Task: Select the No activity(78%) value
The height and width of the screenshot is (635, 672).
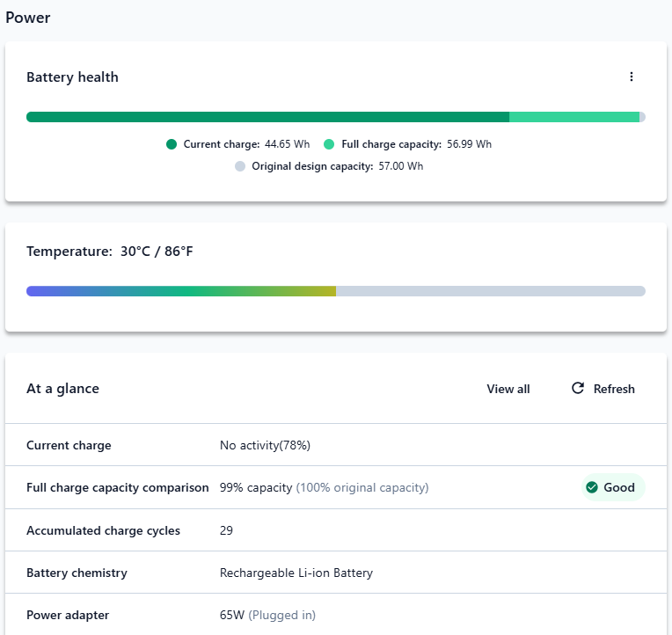Action: pos(265,445)
